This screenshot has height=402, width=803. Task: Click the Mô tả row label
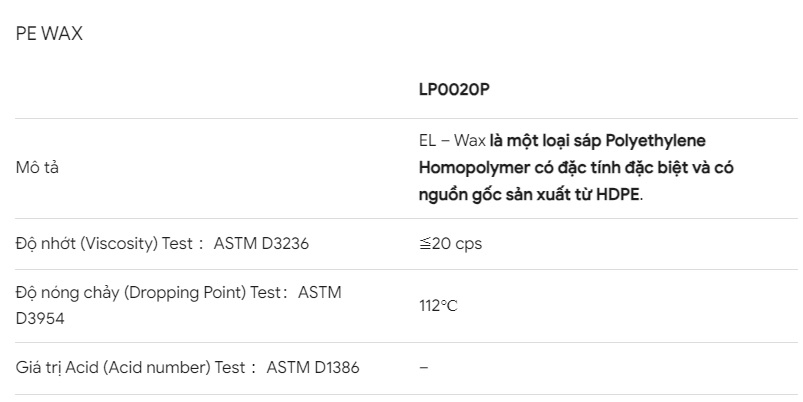pos(37,167)
